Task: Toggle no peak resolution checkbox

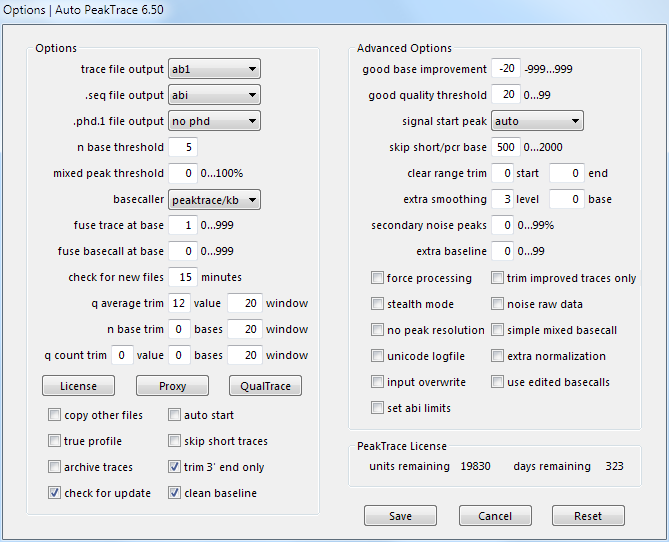Action: [x=377, y=330]
